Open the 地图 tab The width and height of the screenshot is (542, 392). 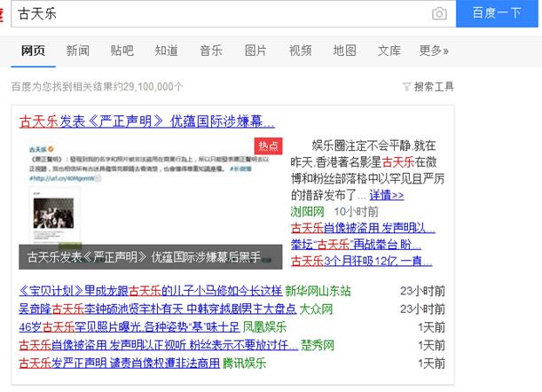click(x=344, y=51)
